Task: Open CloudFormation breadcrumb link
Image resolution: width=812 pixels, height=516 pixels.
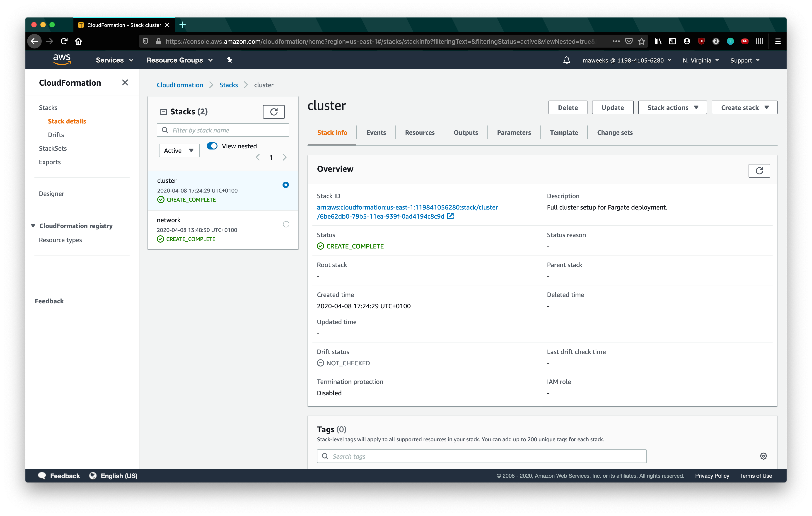Action: tap(180, 85)
